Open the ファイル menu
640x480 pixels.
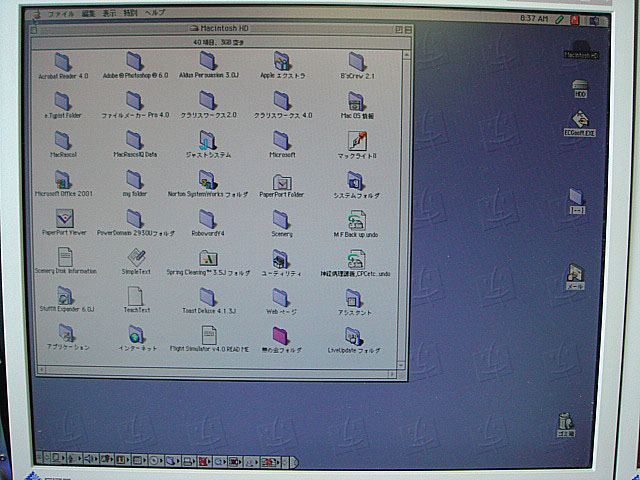tap(61, 14)
